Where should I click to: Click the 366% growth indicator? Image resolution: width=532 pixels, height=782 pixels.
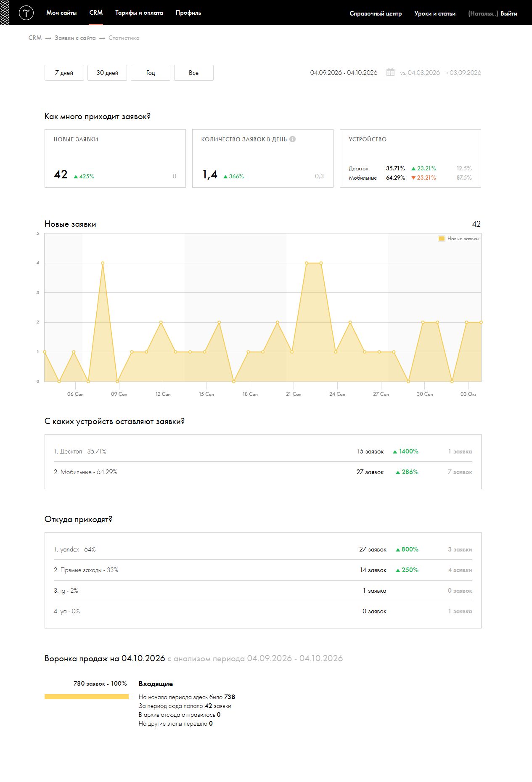(233, 176)
